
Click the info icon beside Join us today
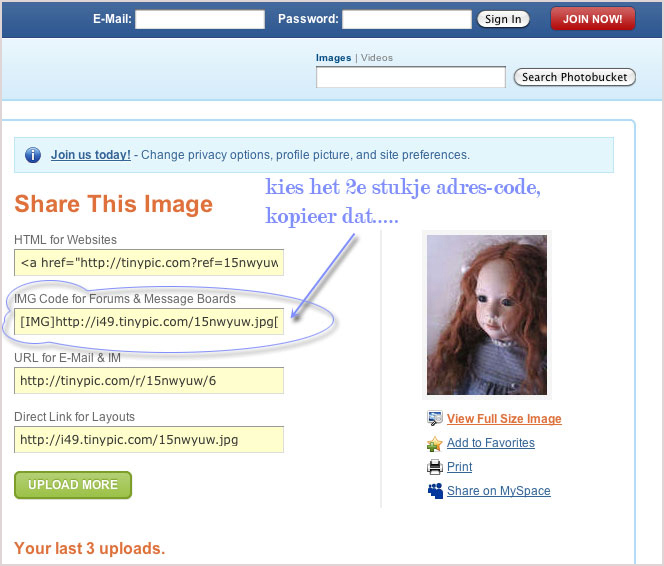tap(32, 155)
